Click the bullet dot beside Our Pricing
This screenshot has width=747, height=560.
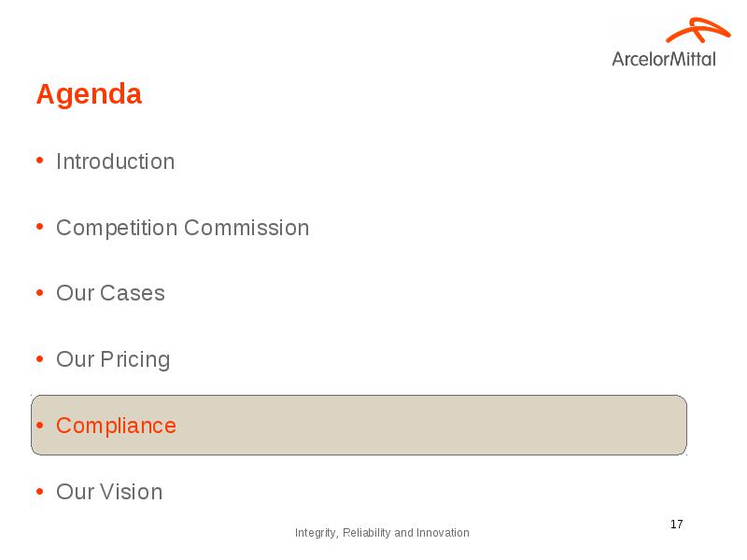(x=39, y=359)
